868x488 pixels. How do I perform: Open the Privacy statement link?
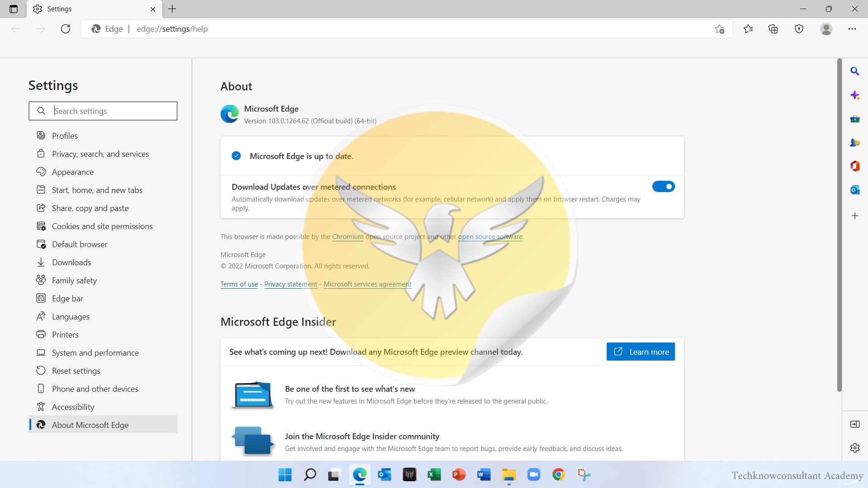[291, 284]
